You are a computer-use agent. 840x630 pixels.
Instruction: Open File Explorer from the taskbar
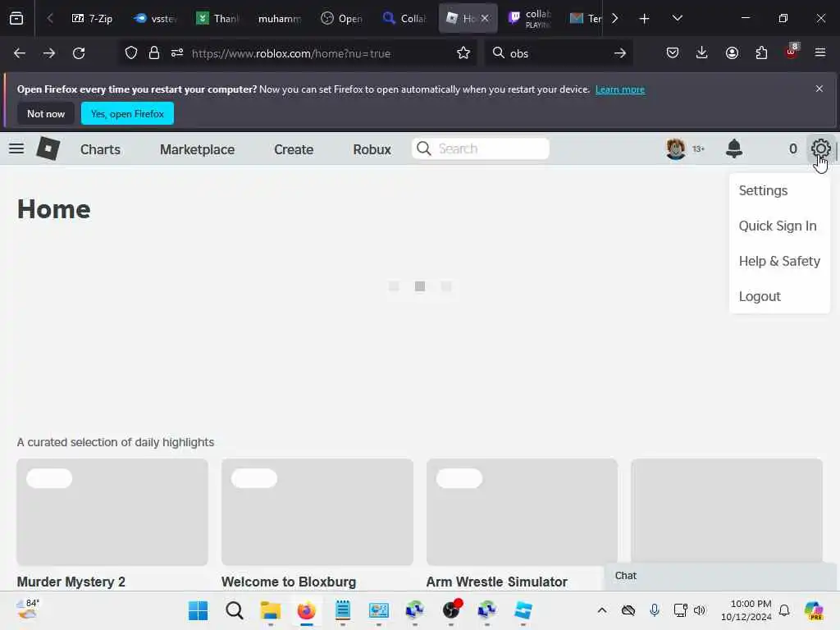click(270, 610)
